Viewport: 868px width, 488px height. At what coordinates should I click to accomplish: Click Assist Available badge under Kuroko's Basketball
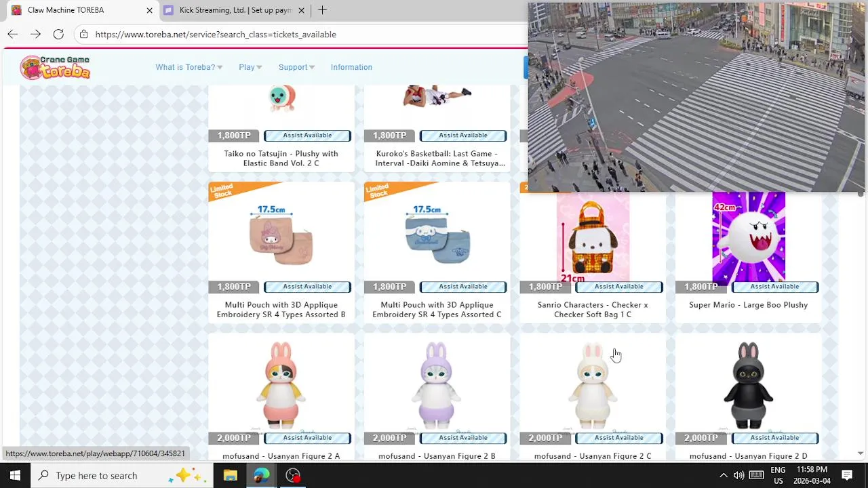463,136
